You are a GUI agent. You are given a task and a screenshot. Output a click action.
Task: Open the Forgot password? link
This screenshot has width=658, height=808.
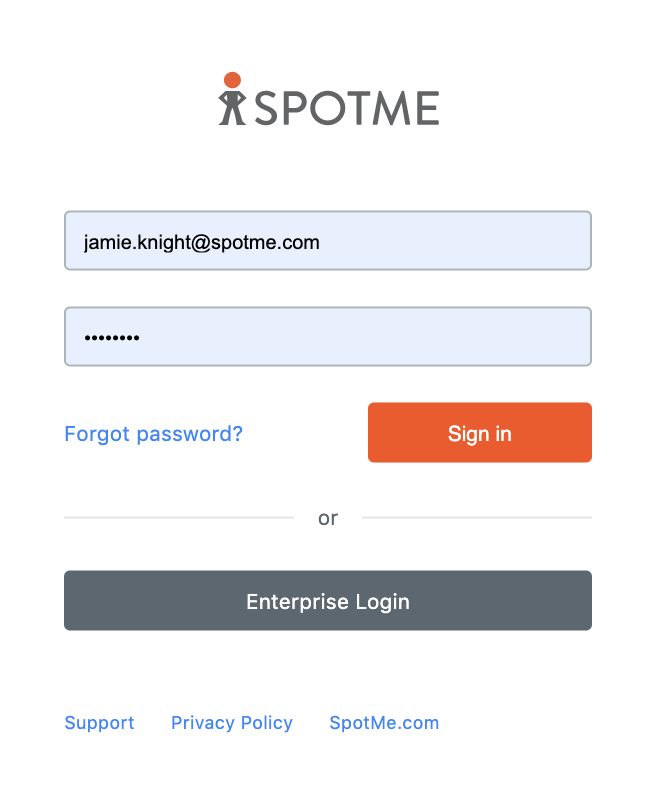pyautogui.click(x=153, y=434)
